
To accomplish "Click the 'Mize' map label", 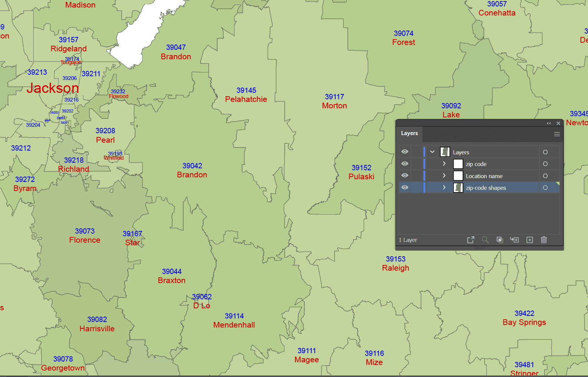I will pos(374,362).
